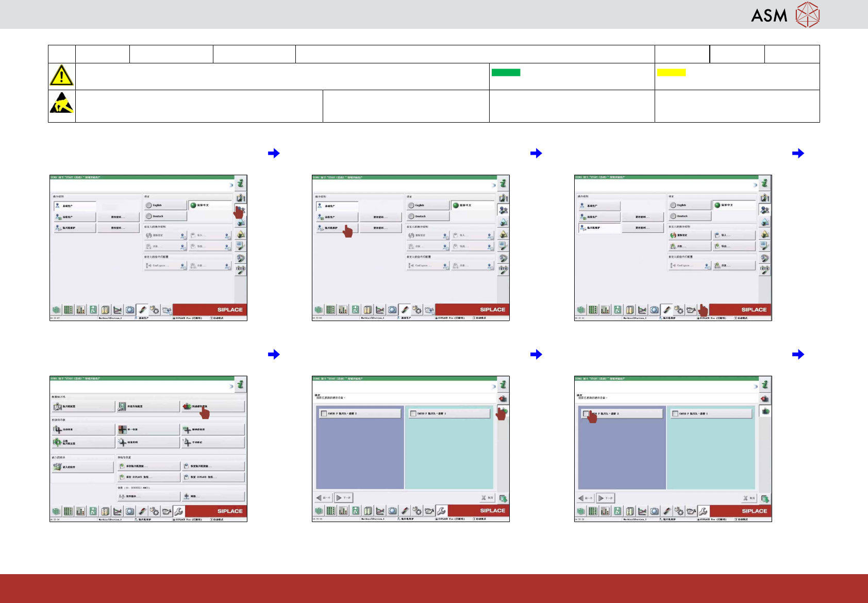Screen dimensions: 868x603
Task: Tick the C&P20 arm 1 checkbox in last screenshot
Action: click(x=675, y=413)
